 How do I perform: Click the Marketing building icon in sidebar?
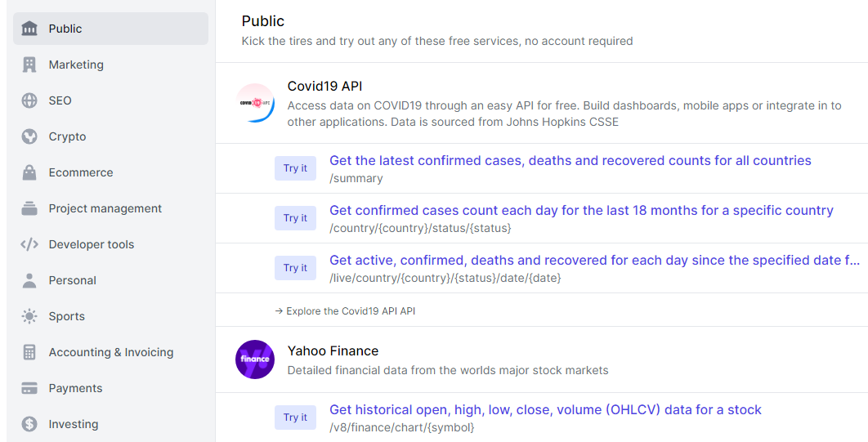coord(29,65)
